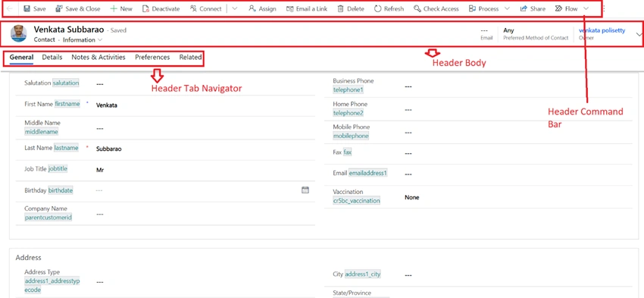
Task: Open the Notes & Activities tab
Action: [x=98, y=58]
